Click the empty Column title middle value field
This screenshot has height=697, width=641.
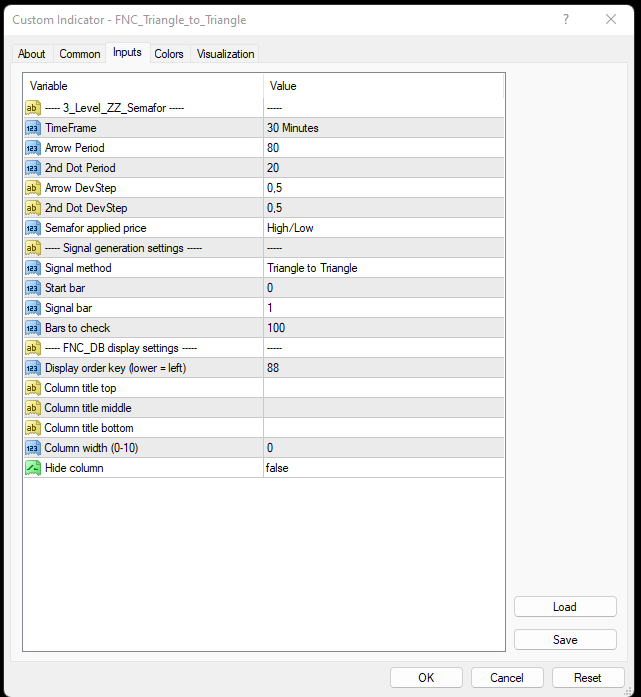pyautogui.click(x=384, y=408)
